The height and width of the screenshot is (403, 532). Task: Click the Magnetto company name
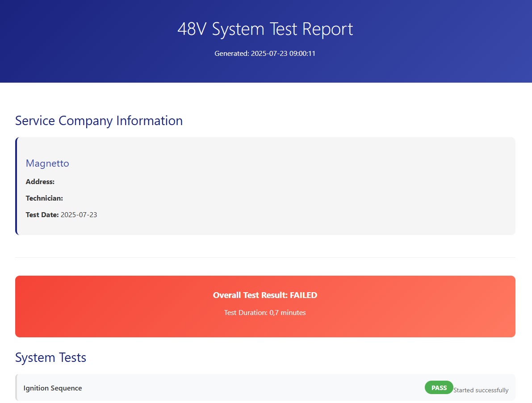[x=47, y=163]
